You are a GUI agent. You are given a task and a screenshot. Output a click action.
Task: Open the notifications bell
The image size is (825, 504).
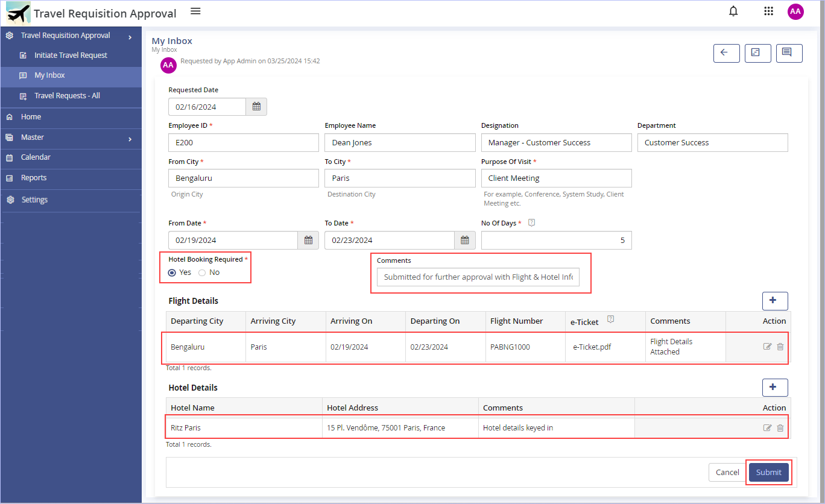coord(733,11)
